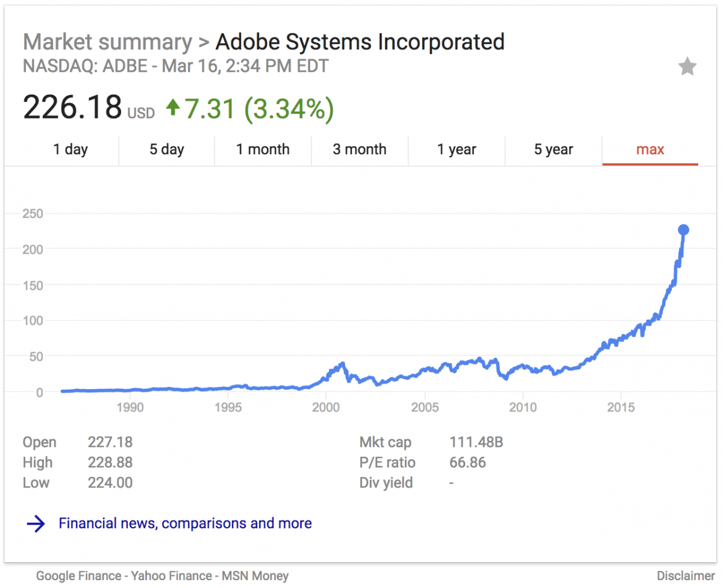Open the MSN Money source link
This screenshot has height=588, width=723.
pyautogui.click(x=255, y=576)
